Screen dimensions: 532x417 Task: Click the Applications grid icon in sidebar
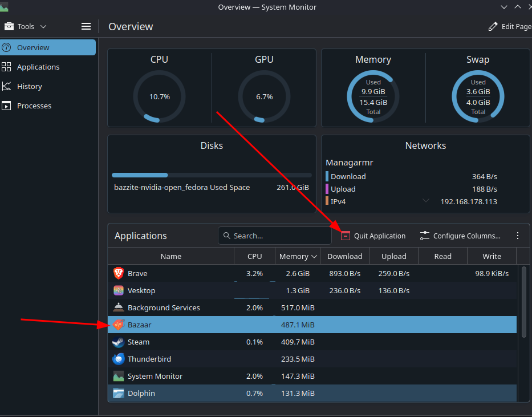(6, 67)
